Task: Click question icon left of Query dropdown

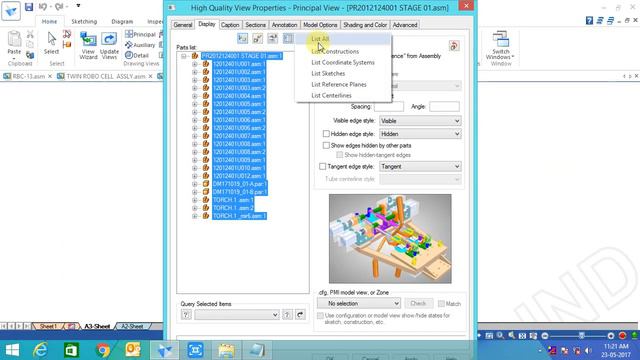Action: [x=186, y=315]
